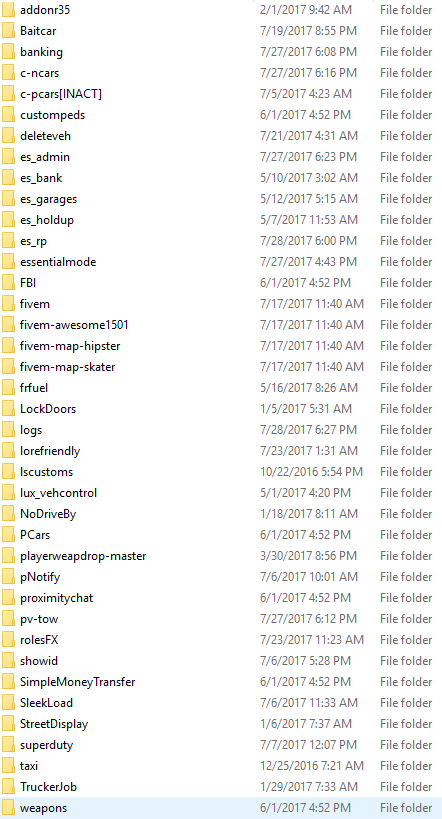Click the lscustoms date 10/22/2016
Viewport: 442px width, 819px height.
[x=311, y=472]
